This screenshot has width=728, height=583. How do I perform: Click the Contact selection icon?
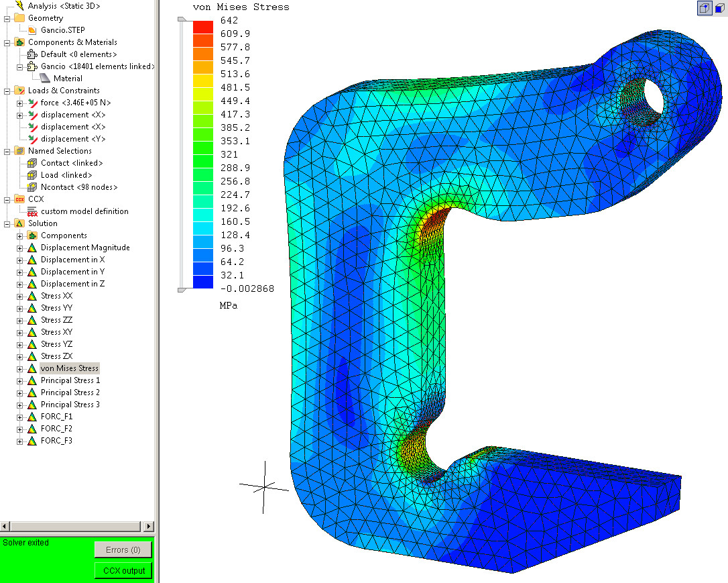point(32,163)
